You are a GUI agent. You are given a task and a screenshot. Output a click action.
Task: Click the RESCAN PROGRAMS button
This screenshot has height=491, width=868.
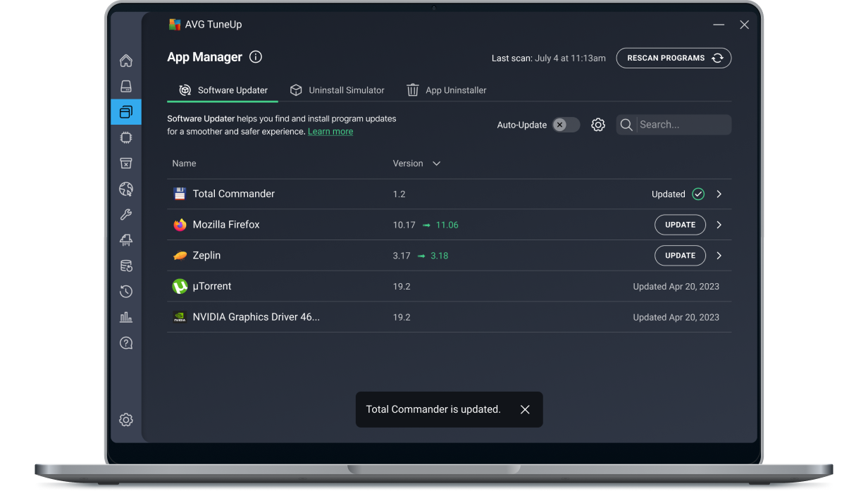674,58
